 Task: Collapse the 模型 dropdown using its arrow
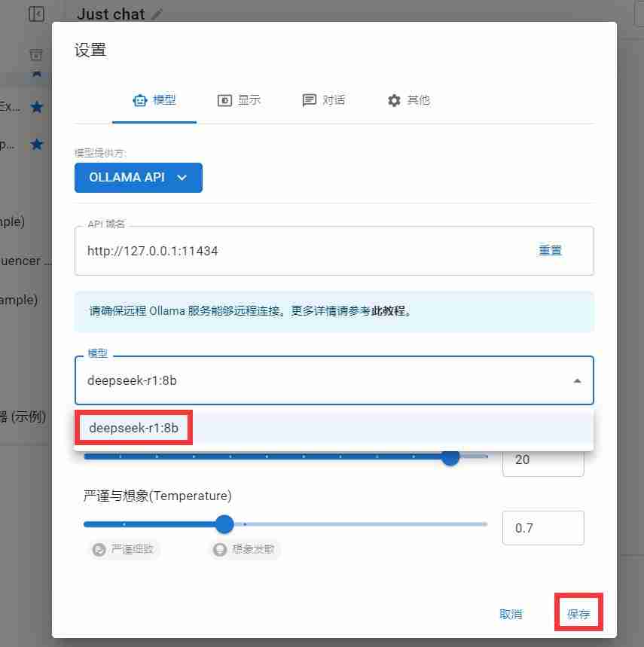578,380
